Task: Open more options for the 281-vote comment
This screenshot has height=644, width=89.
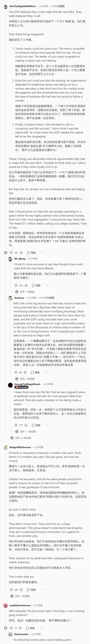Action: pos(42,252)
